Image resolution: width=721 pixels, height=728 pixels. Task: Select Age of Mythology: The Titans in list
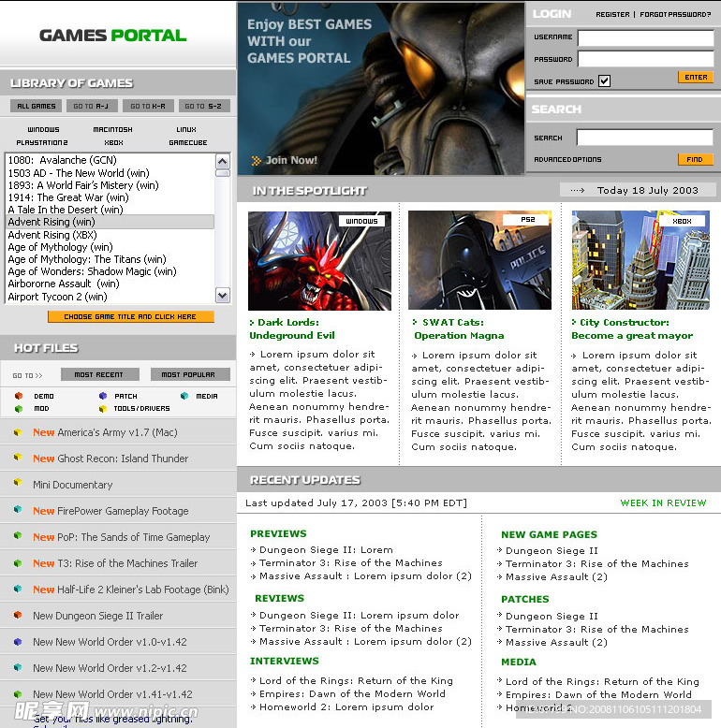pos(87,259)
